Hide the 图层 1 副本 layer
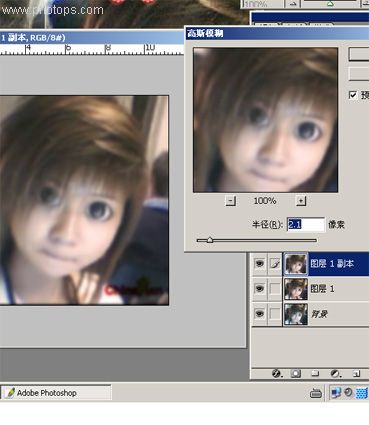 [x=259, y=264]
